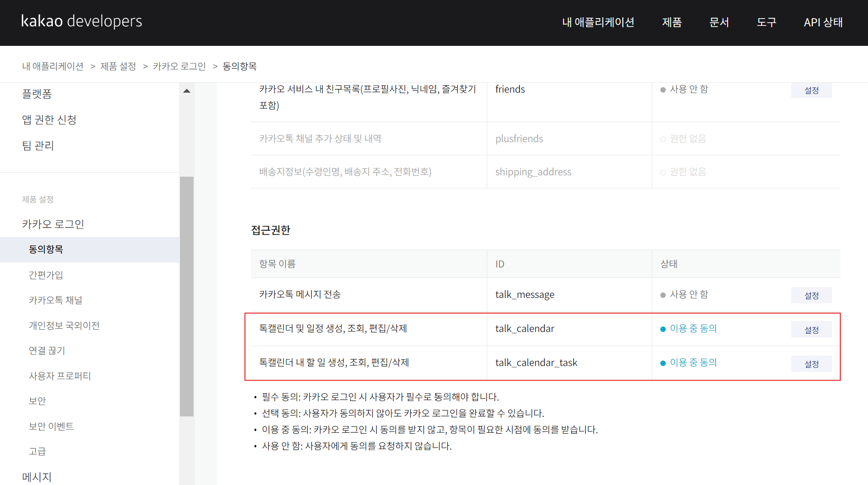Click 톡캘린더 및 일정 생성 item name
The height and width of the screenshot is (485, 868).
333,329
